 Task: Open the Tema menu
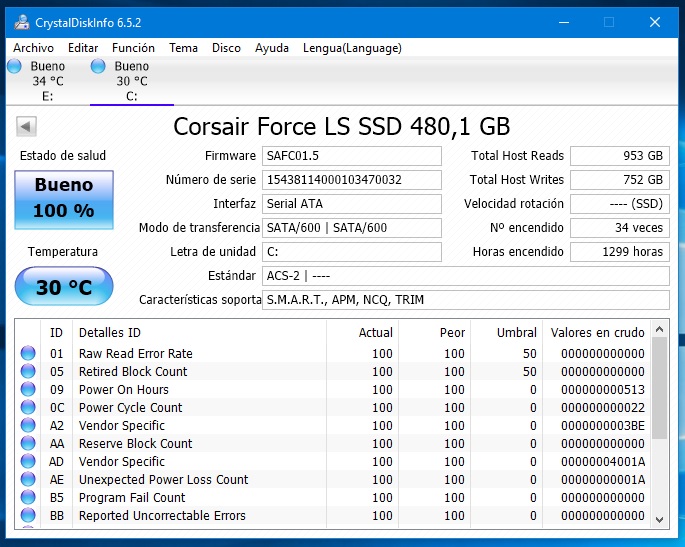pos(183,48)
